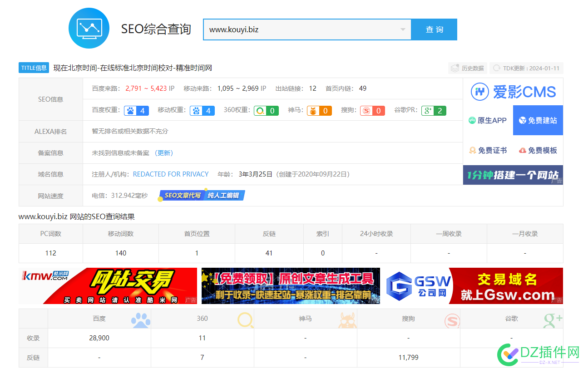Viewport: 588px width, 373px height.
Task: Click the 出站链接 value 12
Action: (x=312, y=88)
